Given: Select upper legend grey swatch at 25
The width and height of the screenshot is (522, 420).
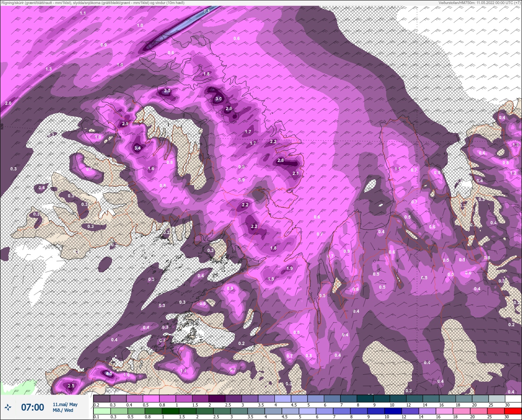Looking at the screenshot, I should [497, 398].
